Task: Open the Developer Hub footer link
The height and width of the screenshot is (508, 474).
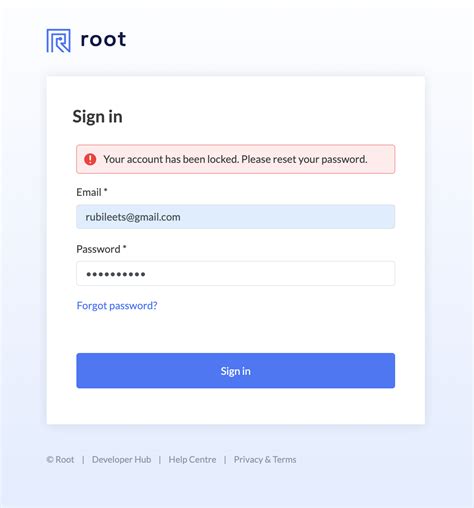Action: 121,459
